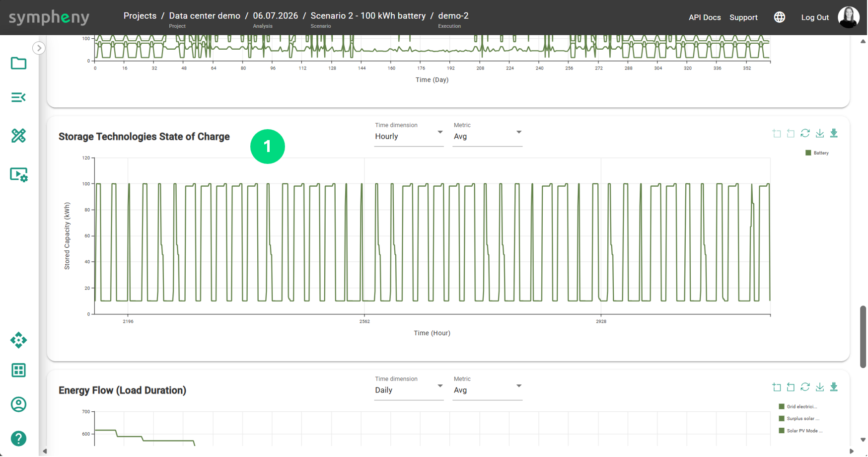The width and height of the screenshot is (868, 457).
Task: Click the scroll-up arrow of the page scrollbar
Action: point(864,41)
